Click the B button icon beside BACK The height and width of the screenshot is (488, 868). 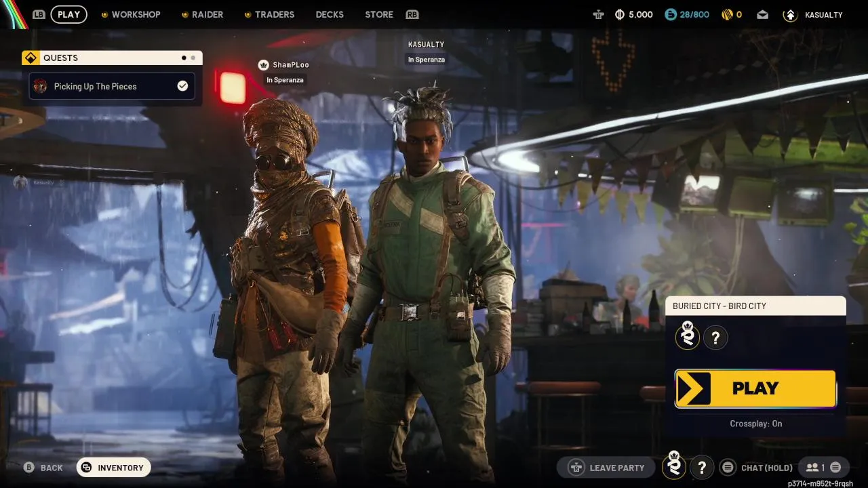pyautogui.click(x=29, y=468)
